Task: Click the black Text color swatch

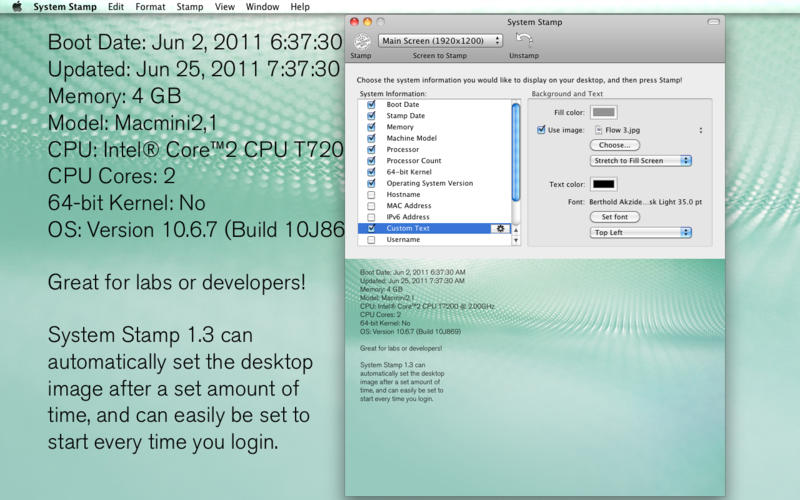Action: coord(603,184)
